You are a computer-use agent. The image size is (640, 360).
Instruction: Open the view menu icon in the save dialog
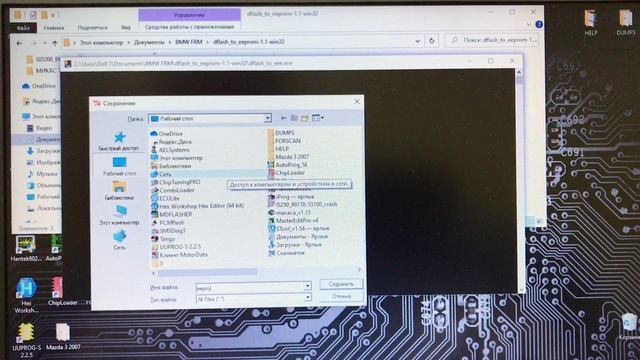point(318,118)
